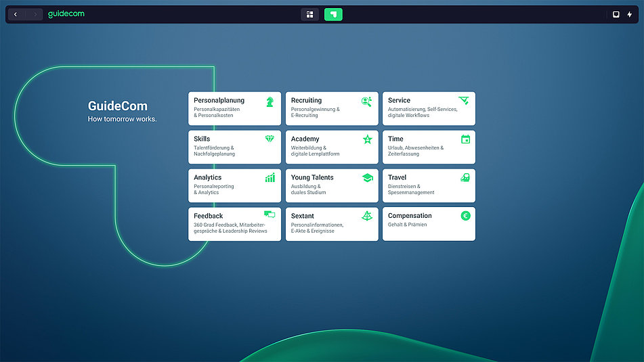Click the forward arrow in top bar
This screenshot has height=362, width=644.
pos(35,14)
